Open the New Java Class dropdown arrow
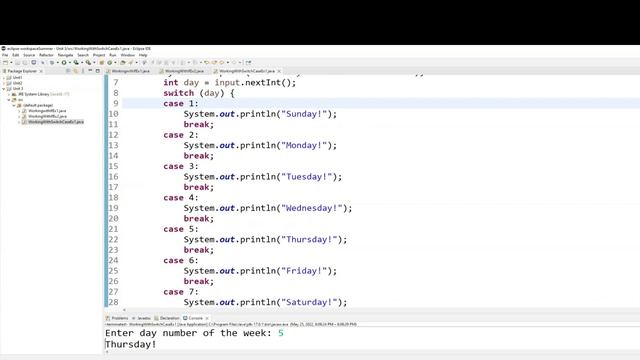This screenshot has height=360, width=640. 116,62
